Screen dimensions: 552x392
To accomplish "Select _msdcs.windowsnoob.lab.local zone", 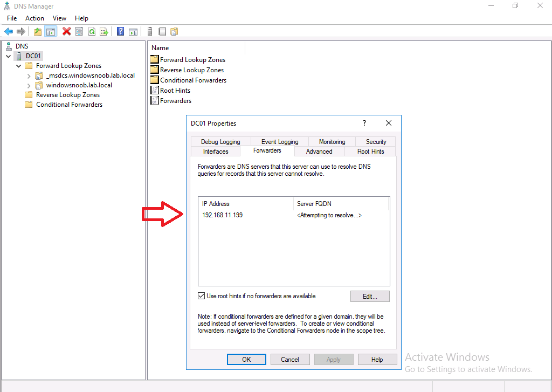I will coord(91,75).
